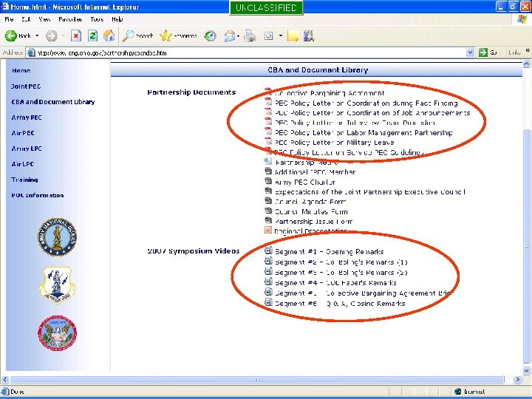Click PDF icon beside Labor Management Partnership letter
Image resolution: width=532 pixels, height=399 pixels.
point(268,132)
